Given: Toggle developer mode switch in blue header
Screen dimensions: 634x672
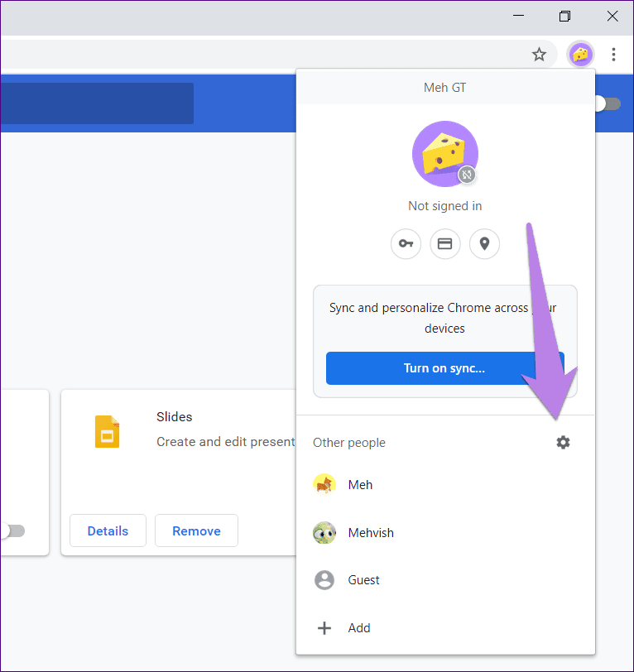Looking at the screenshot, I should pos(608,103).
